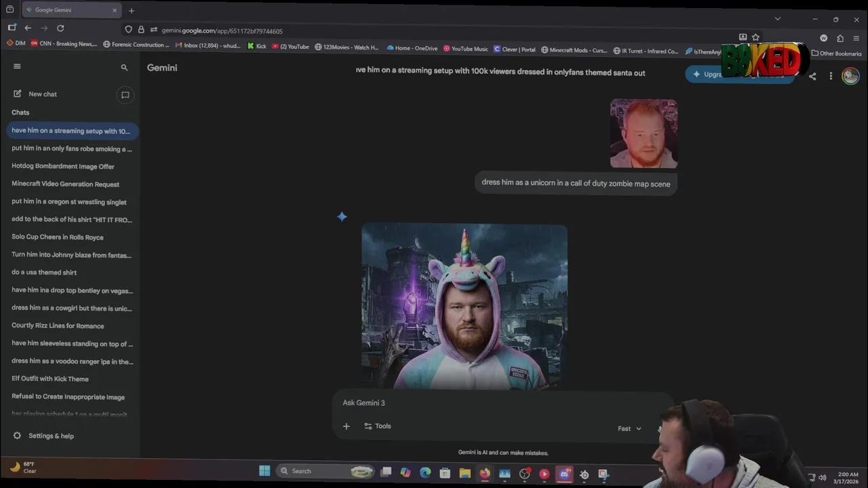Open the Gemini main menu hamburger icon
The width and height of the screenshot is (868, 488).
(x=17, y=66)
